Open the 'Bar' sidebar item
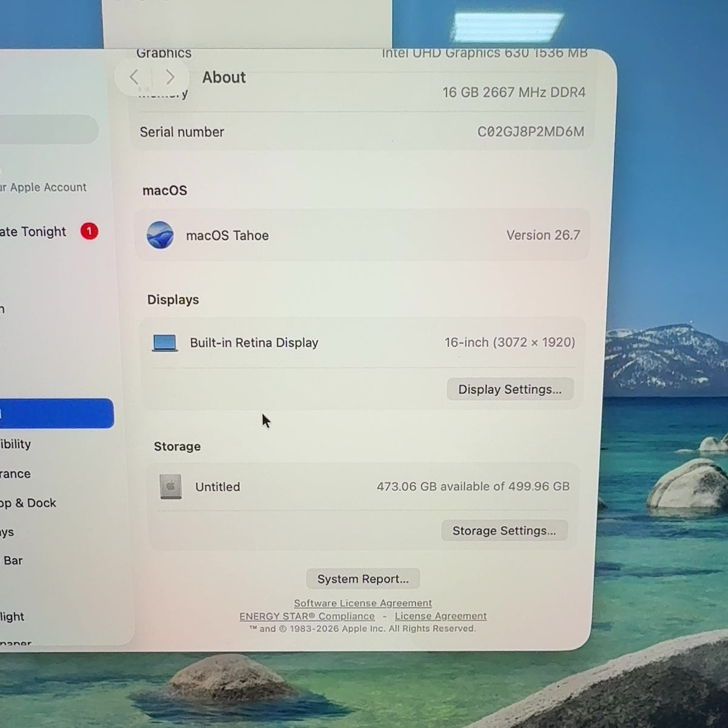728x728 pixels. 12,561
